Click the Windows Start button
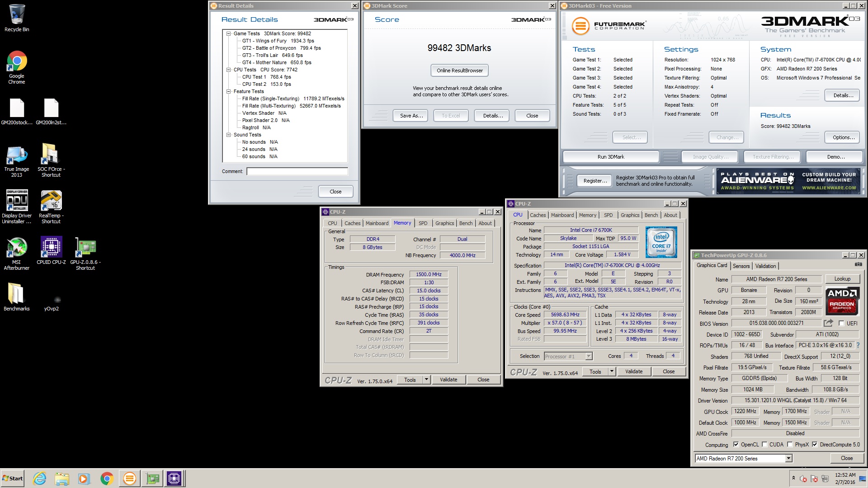 (x=13, y=478)
